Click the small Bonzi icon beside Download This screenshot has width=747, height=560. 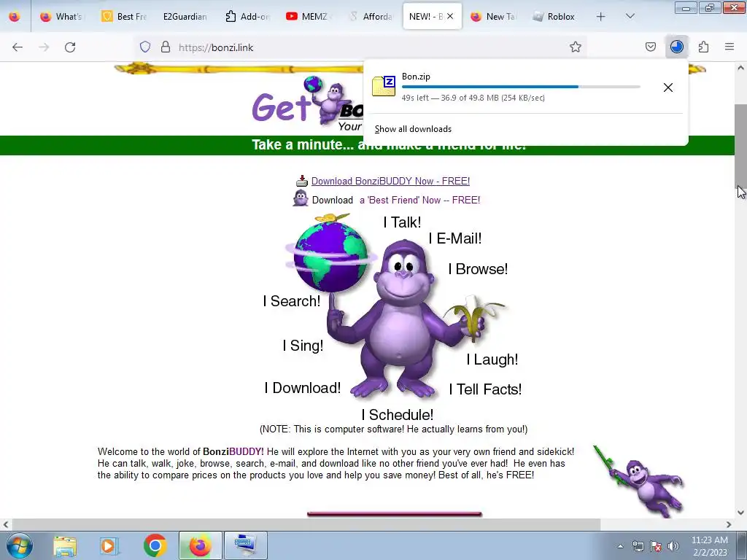click(301, 198)
